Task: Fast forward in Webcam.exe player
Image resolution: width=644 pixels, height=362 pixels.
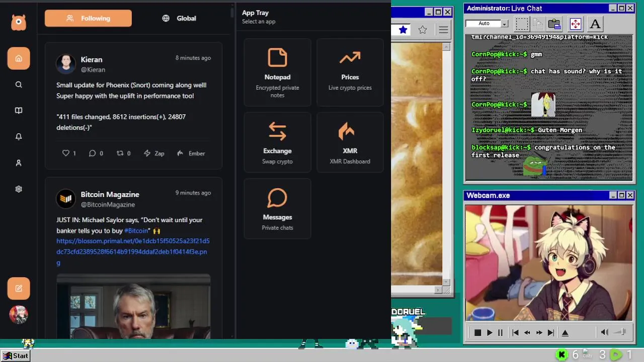Action: coord(539,332)
